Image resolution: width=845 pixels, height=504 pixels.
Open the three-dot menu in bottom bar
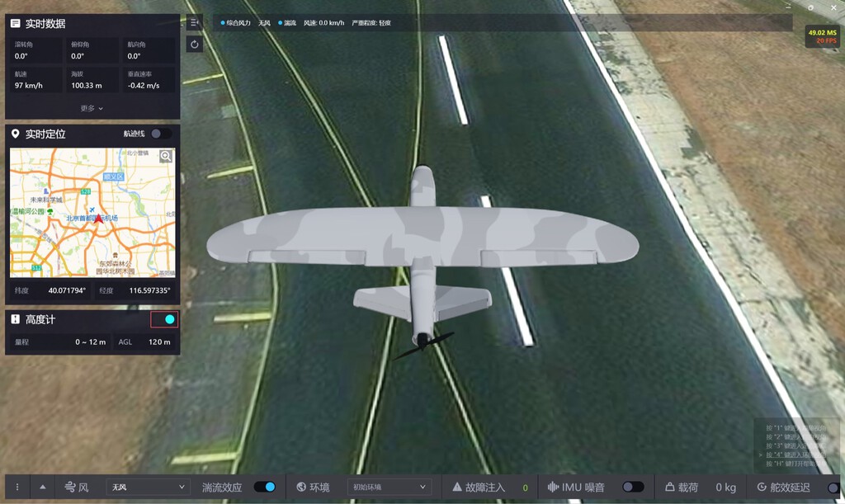point(17,488)
